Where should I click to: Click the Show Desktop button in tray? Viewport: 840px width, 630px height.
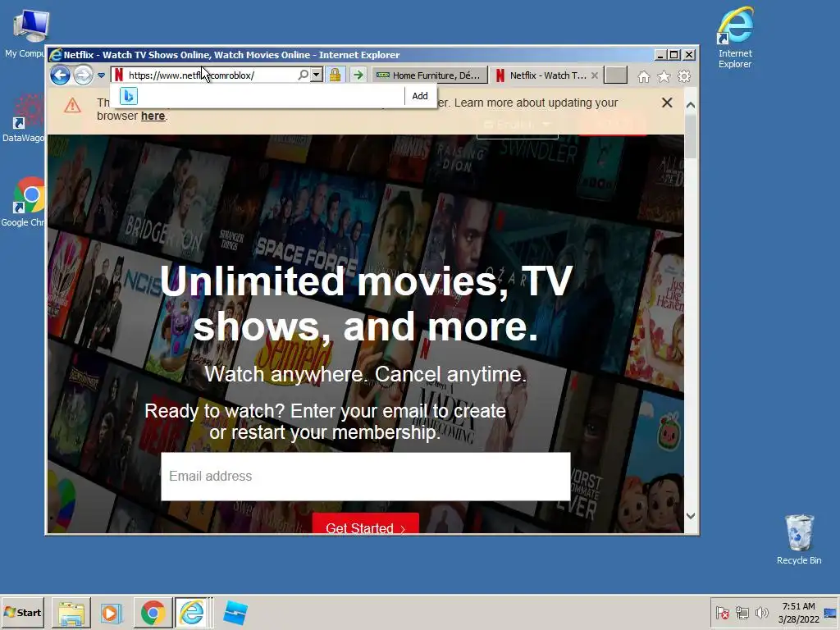[x=831, y=612]
